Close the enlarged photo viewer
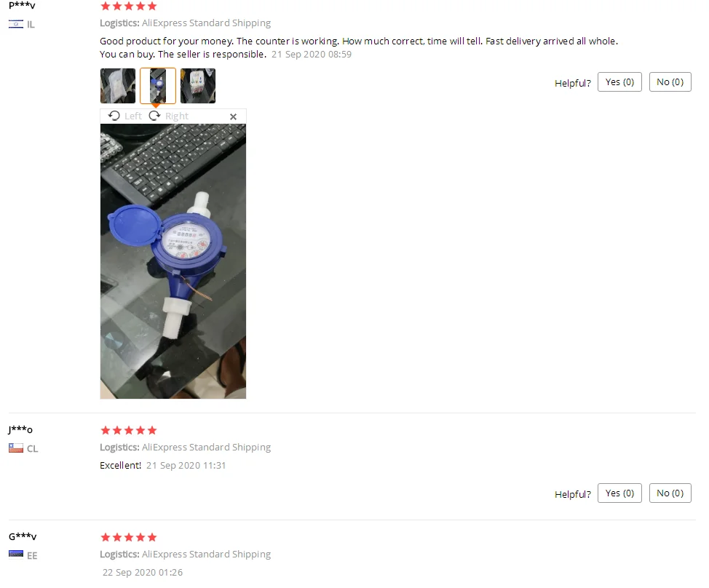Image resolution: width=709 pixels, height=588 pixels. [x=234, y=116]
